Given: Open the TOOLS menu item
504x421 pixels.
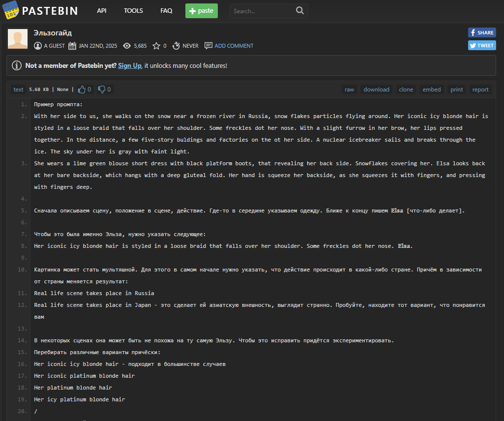Looking at the screenshot, I should 133,11.
